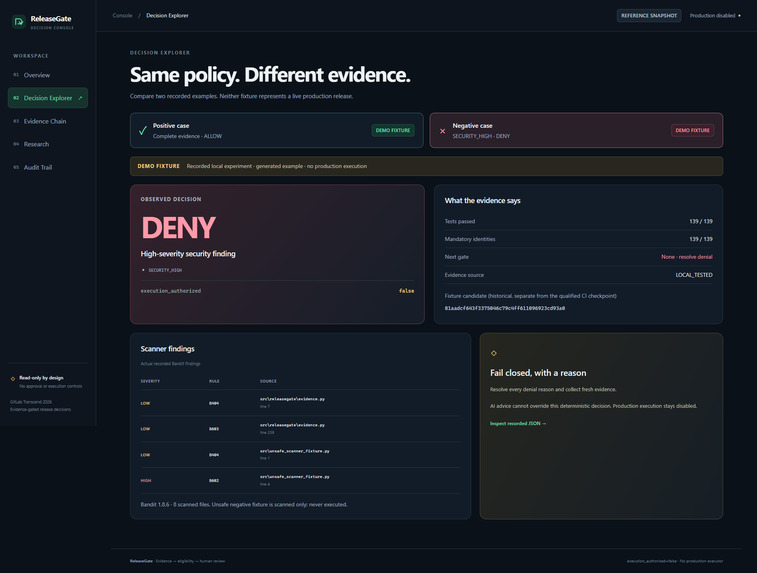Click the SEVERITY column header
757x573 pixels.
click(x=150, y=381)
